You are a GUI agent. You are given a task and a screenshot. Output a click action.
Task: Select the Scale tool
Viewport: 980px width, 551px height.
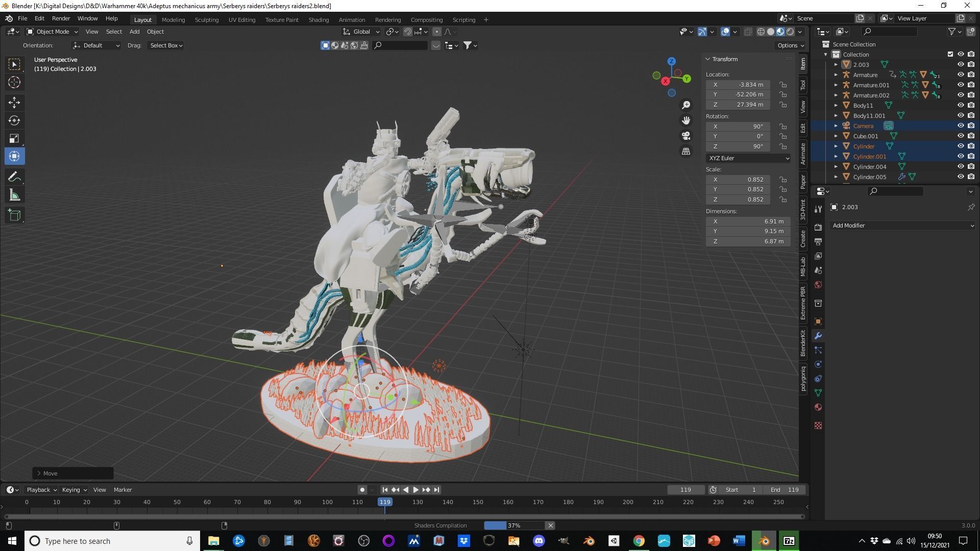[14, 138]
